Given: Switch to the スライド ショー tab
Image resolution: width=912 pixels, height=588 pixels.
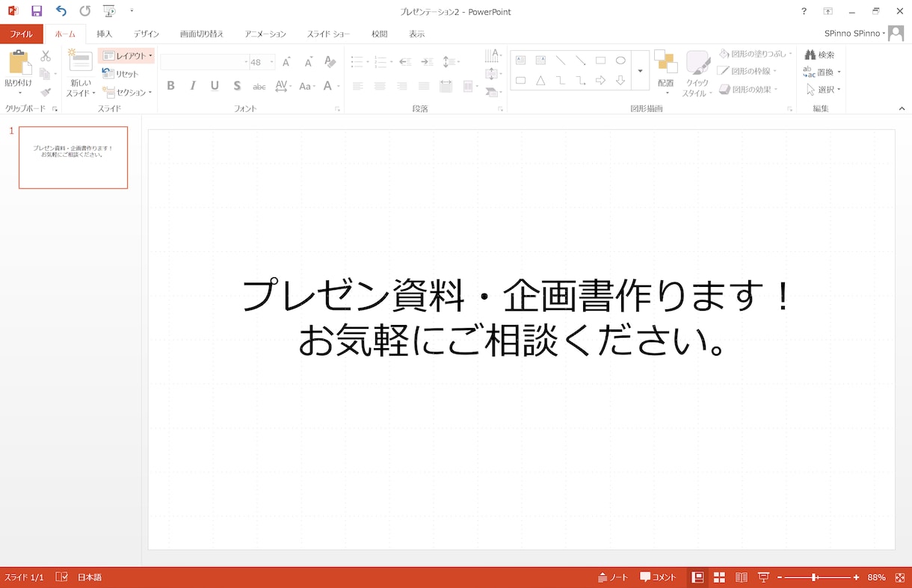Looking at the screenshot, I should coord(328,34).
